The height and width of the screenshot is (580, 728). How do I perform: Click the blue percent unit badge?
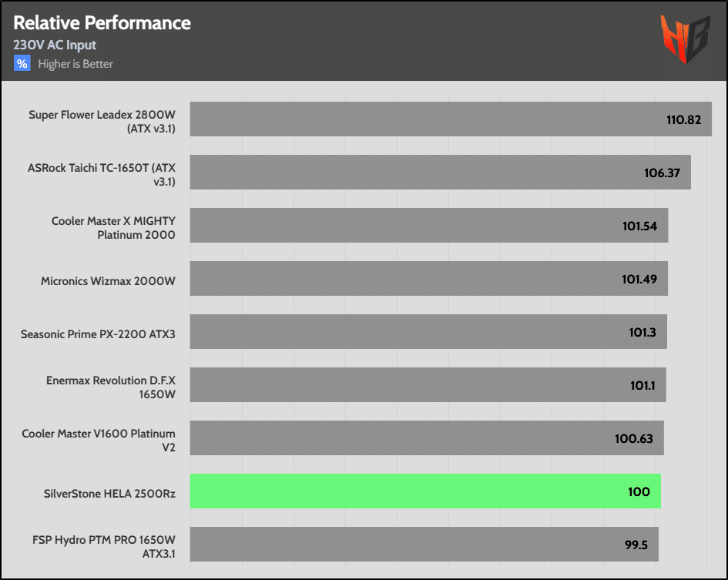pyautogui.click(x=22, y=64)
